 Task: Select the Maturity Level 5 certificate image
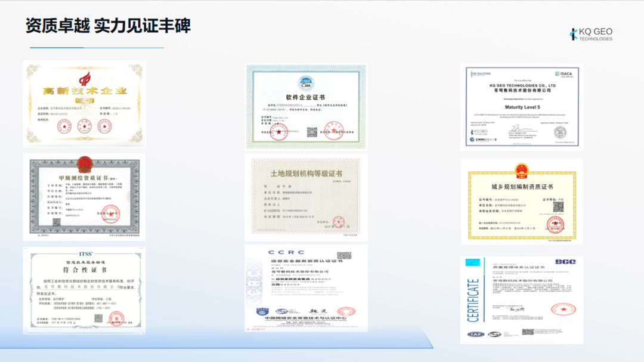[x=522, y=106]
